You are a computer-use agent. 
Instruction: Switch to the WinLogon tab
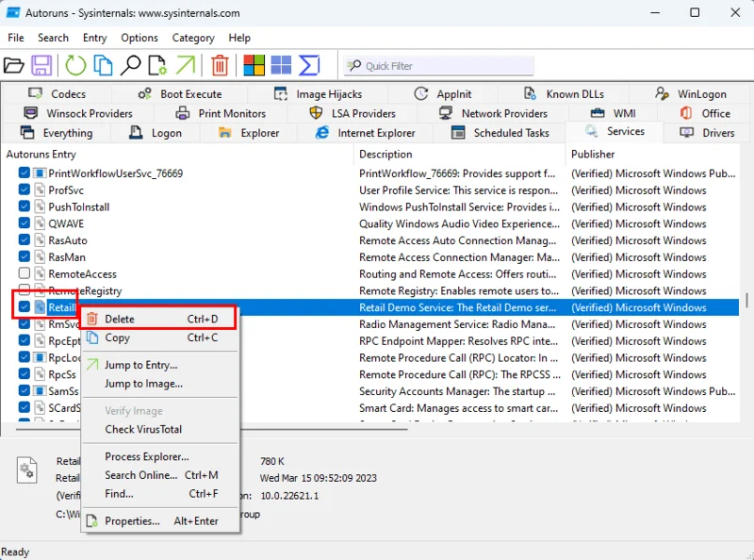tap(691, 94)
